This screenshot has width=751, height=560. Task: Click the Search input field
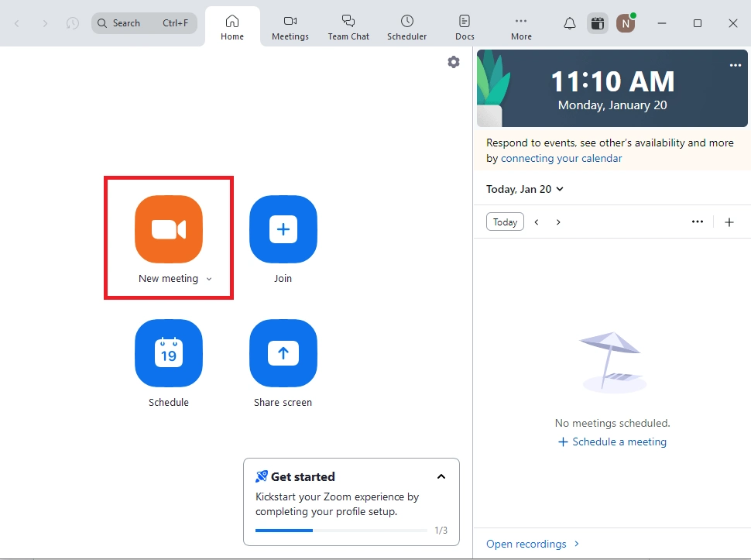point(144,23)
